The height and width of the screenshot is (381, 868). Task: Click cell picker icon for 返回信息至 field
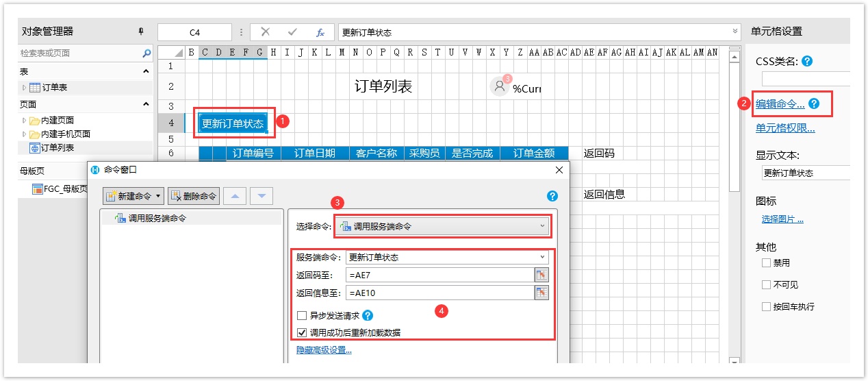[541, 293]
